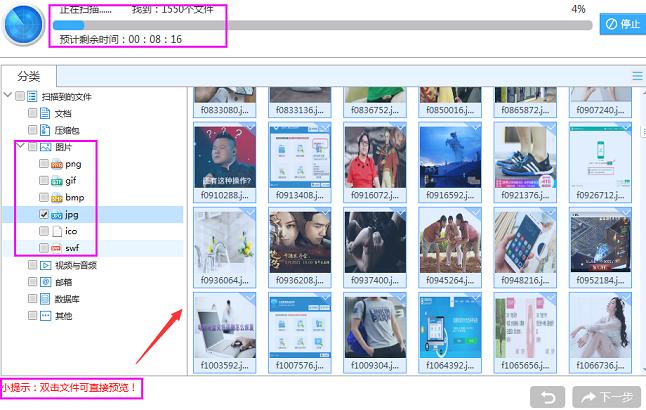The image size is (646, 410).
Task: Click the remaining time 00:08:16 text
Action: tap(155, 39)
